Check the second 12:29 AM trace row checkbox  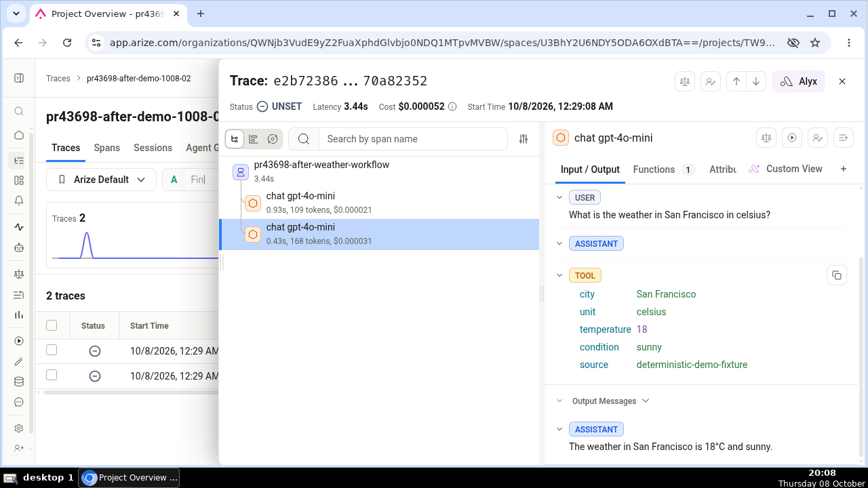pyautogui.click(x=52, y=375)
